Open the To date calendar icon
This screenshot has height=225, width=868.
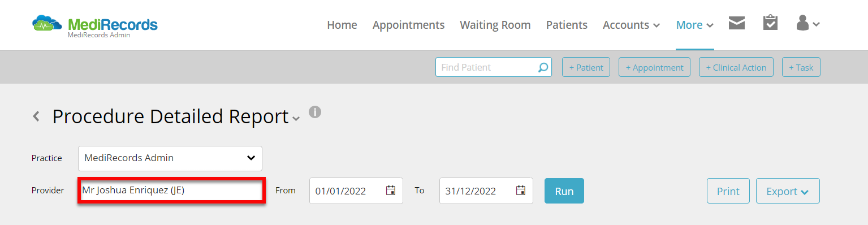click(521, 191)
